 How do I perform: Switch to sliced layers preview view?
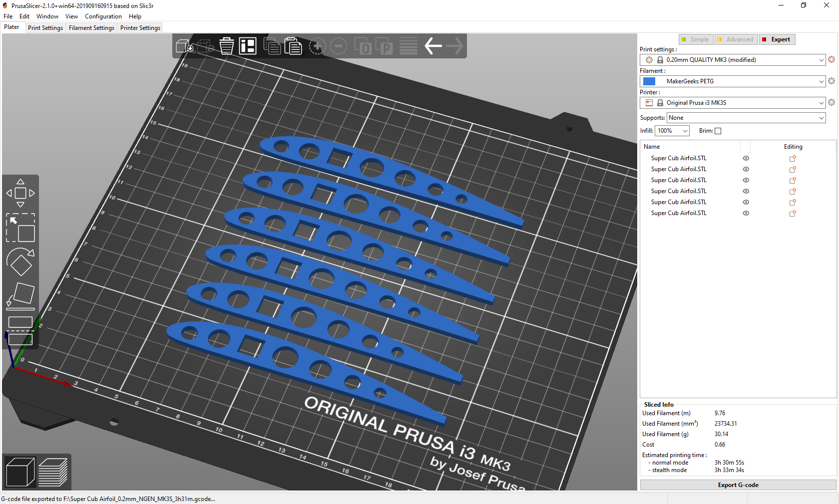tap(53, 472)
